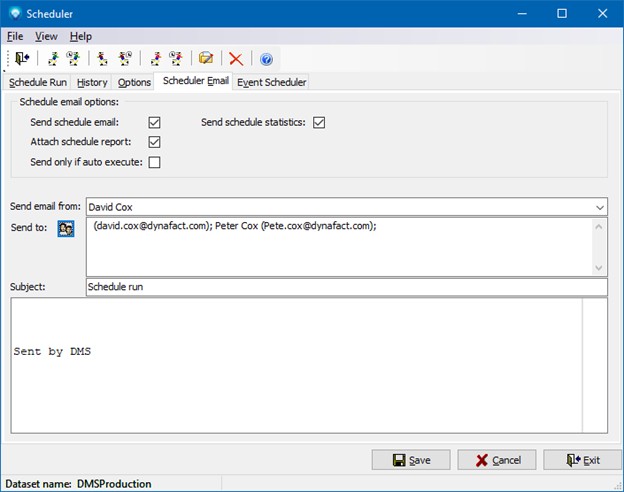This screenshot has width=624, height=492.
Task: Click the Scheduler app icon in title bar
Action: [15, 13]
